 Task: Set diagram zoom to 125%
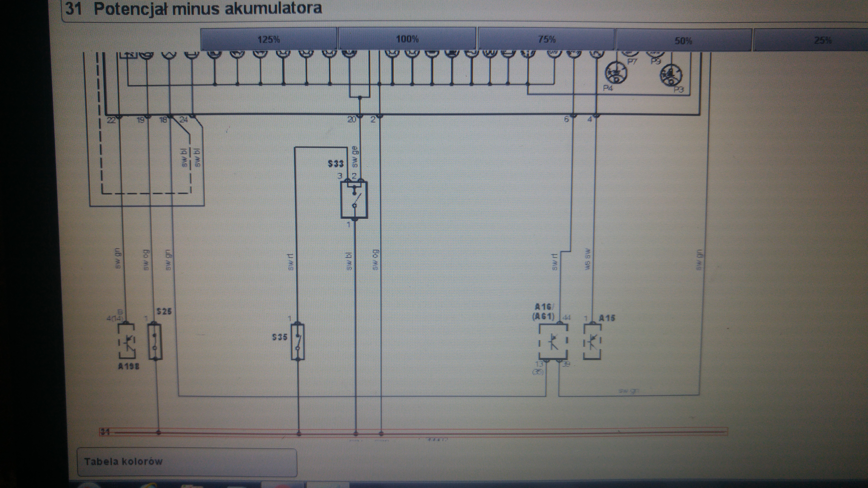(269, 39)
